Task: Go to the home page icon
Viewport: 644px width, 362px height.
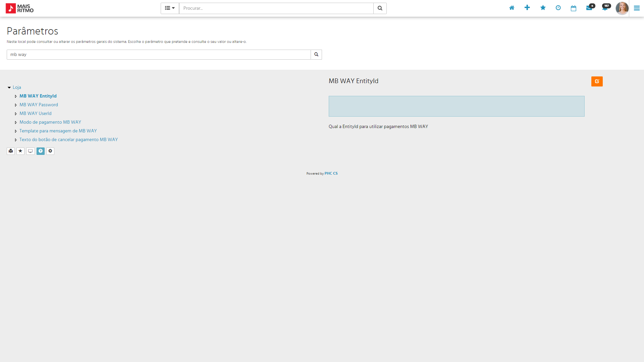Action: (x=512, y=8)
